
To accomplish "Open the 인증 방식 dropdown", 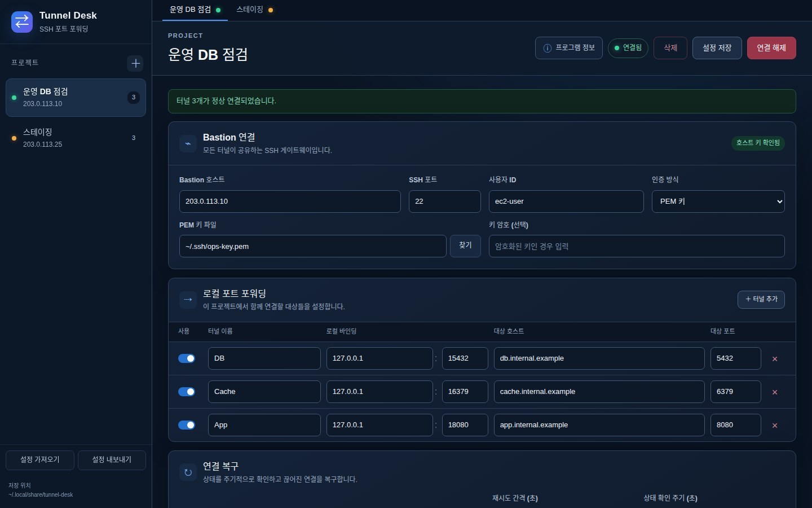I will tap(718, 202).
